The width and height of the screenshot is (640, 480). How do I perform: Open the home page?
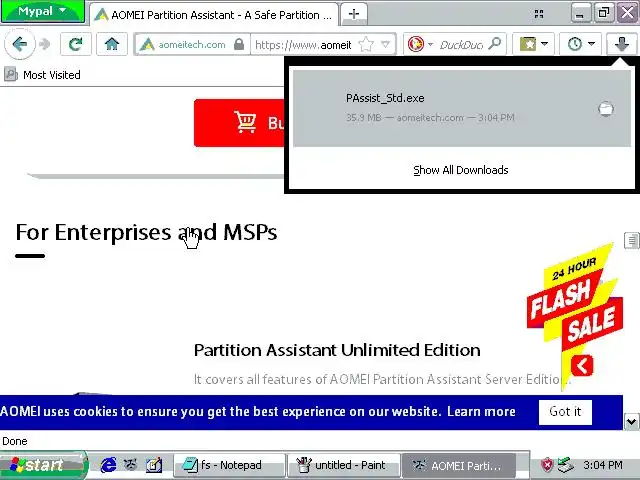click(111, 44)
